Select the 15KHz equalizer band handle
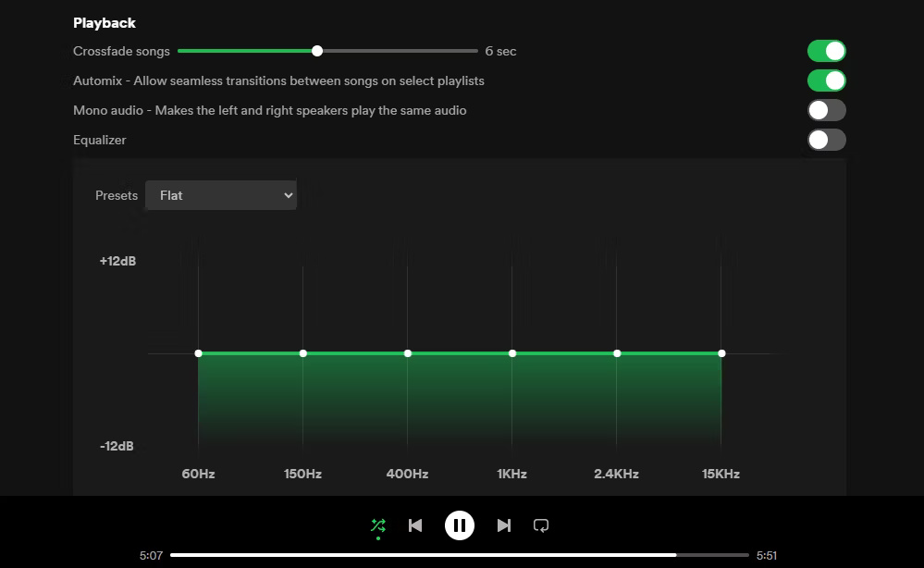924x568 pixels. click(721, 352)
